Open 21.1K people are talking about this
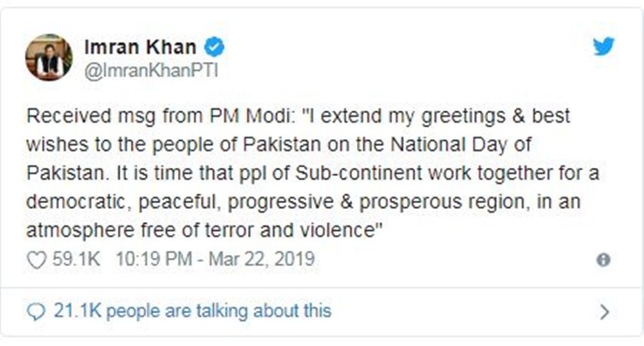This screenshot has width=644, height=346. [x=192, y=311]
